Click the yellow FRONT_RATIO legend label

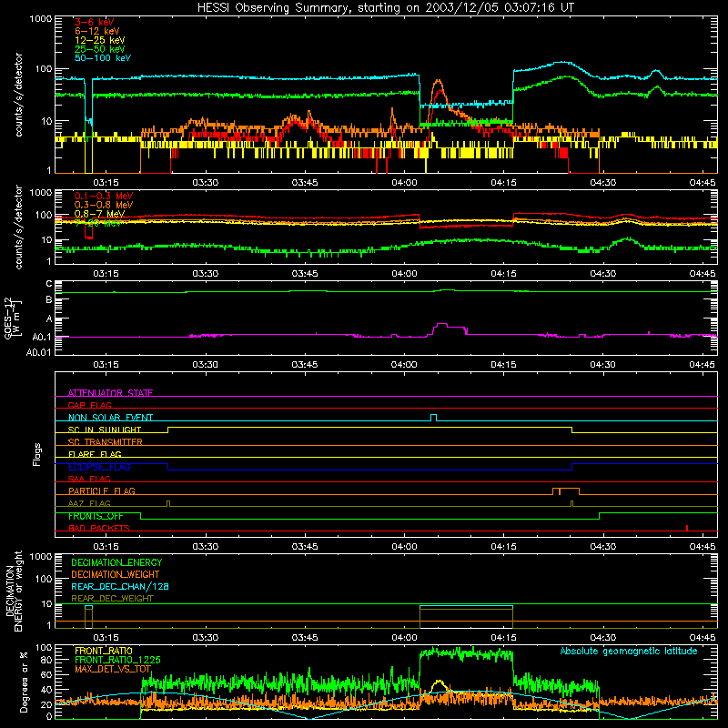click(104, 651)
